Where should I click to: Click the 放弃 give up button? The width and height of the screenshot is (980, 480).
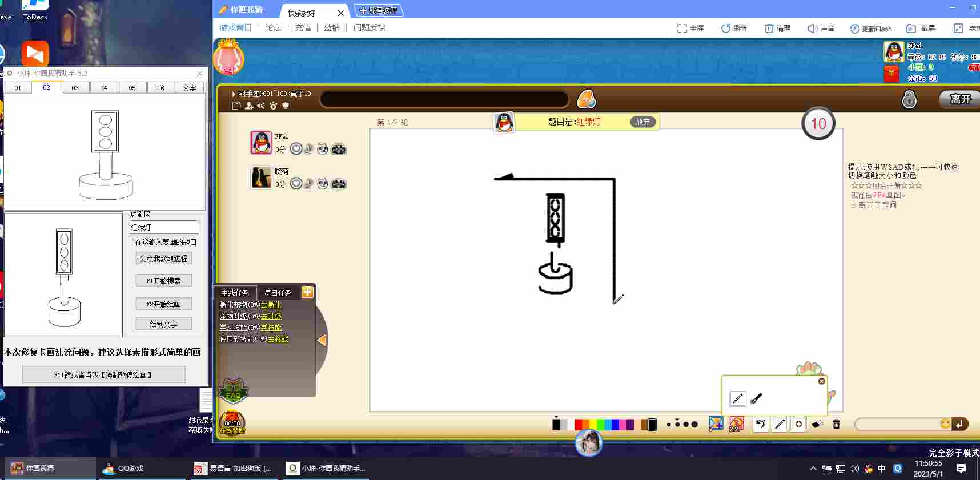643,122
